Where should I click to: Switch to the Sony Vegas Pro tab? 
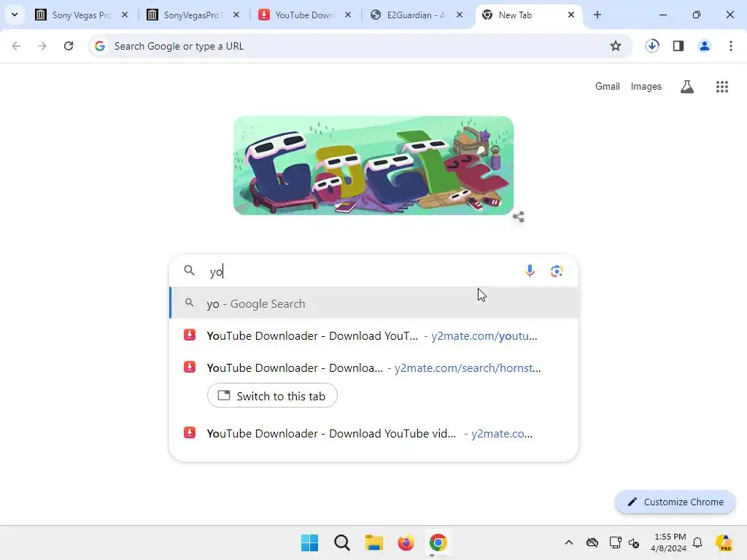82,15
